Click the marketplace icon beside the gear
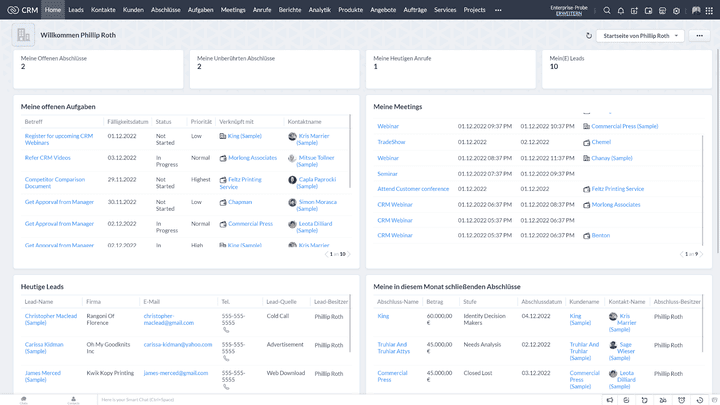The height and width of the screenshot is (405, 720). pos(662,10)
